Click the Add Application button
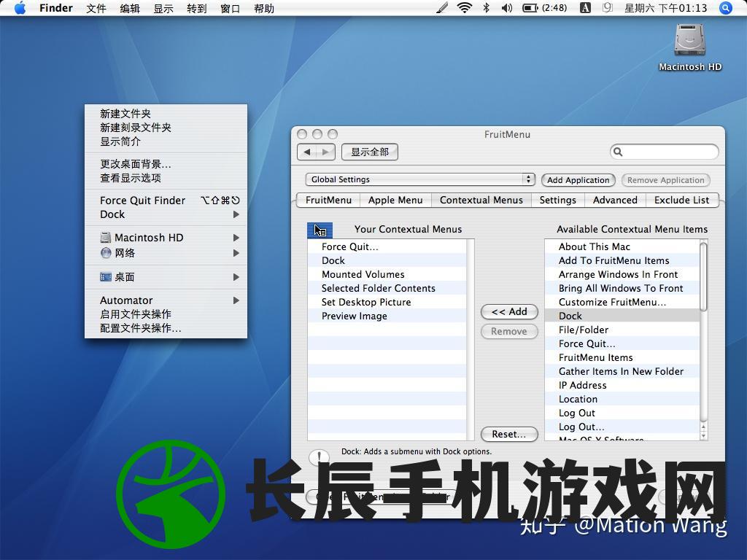This screenshot has height=560, width=747. (x=578, y=180)
